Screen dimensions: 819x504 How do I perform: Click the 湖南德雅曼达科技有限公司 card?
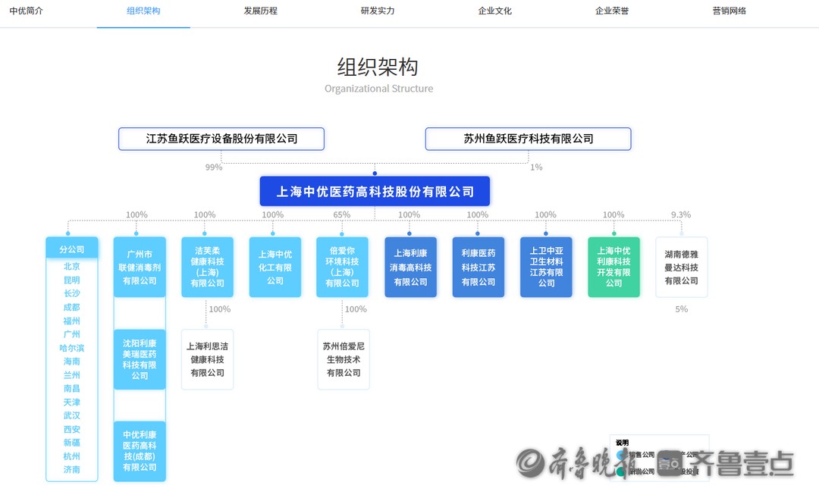(682, 268)
